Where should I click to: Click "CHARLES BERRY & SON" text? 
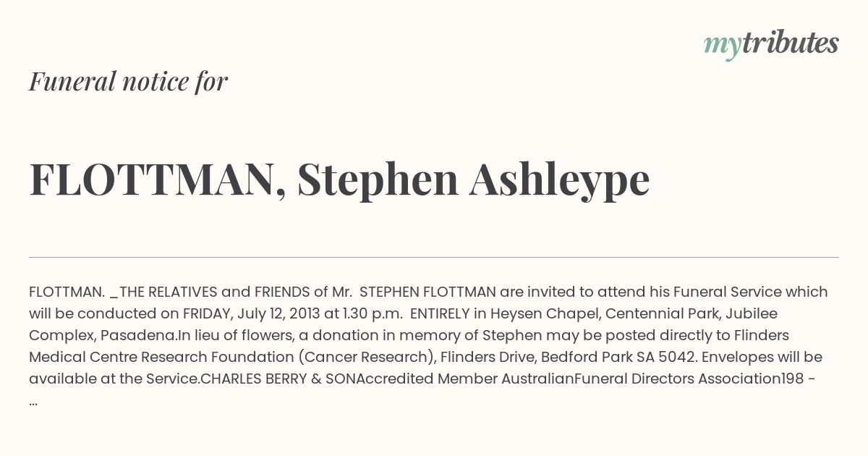[283, 379]
